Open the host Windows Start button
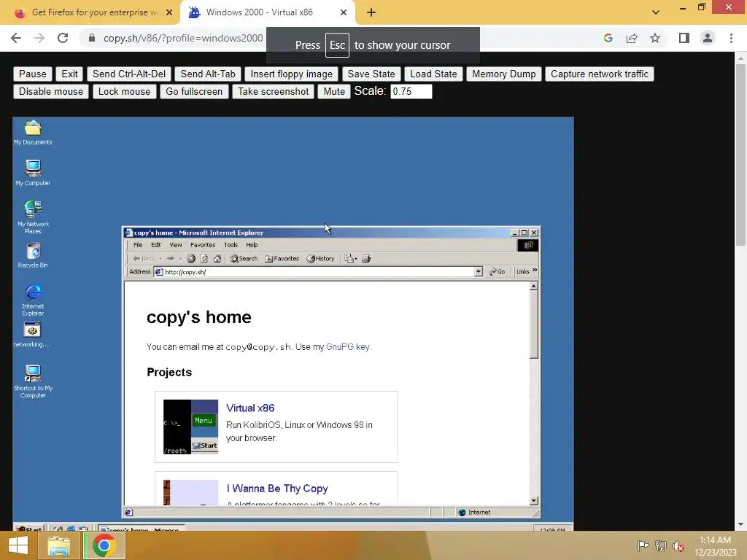The width and height of the screenshot is (747, 560). click(18, 545)
